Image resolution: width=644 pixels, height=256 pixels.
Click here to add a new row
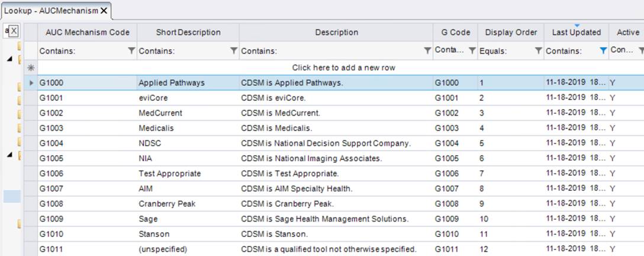click(343, 68)
